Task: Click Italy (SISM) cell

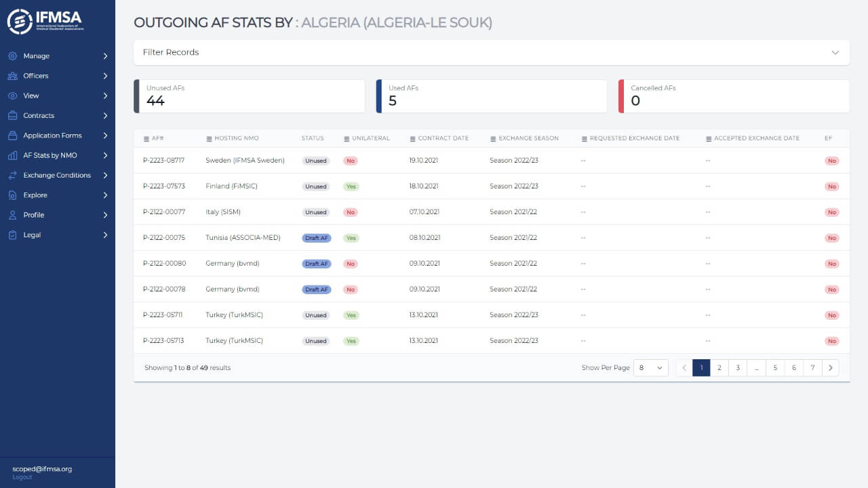Action: [223, 212]
